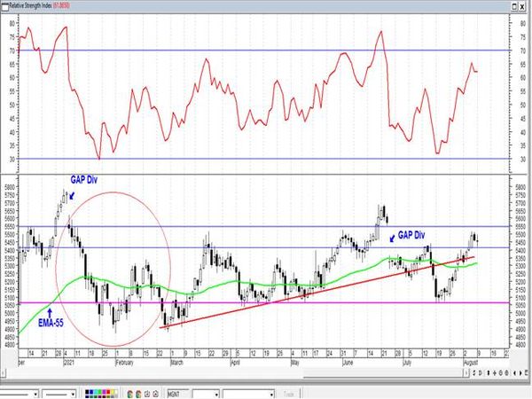Click the August label on the date axis
532x399 pixels.
[x=470, y=363]
